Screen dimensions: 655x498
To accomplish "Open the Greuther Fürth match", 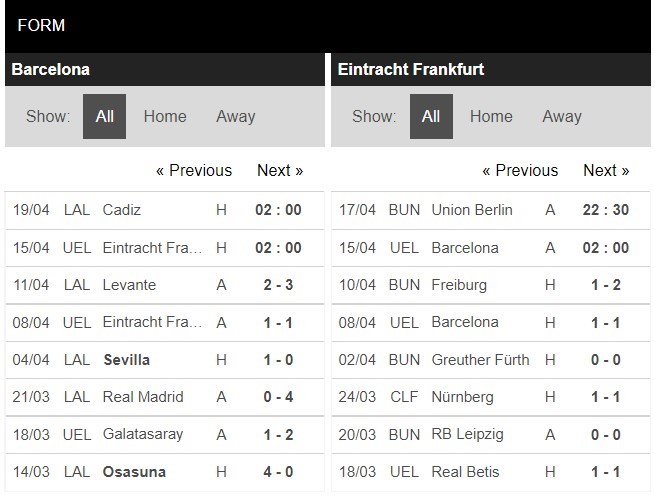I will point(491,360).
